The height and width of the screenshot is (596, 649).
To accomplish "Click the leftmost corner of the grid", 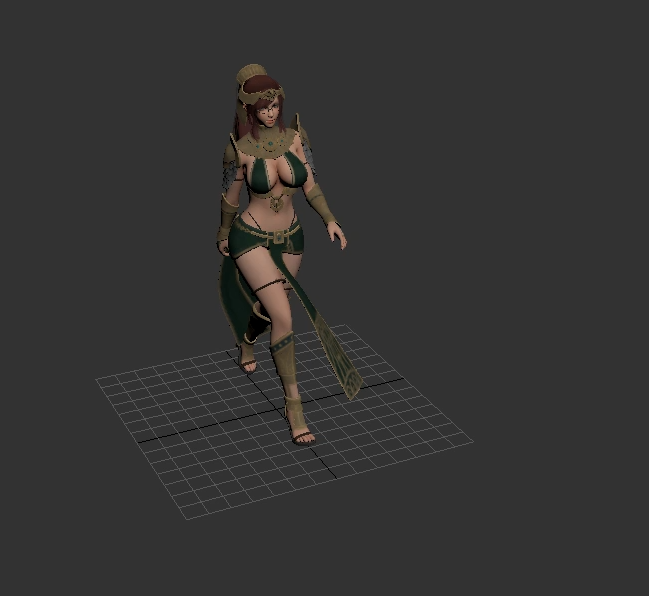I will (x=97, y=380).
